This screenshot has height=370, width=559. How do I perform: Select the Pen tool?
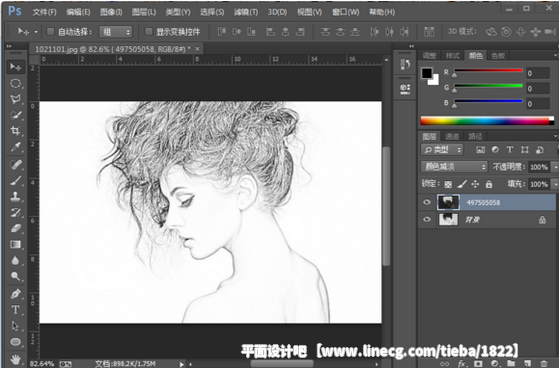click(x=15, y=294)
